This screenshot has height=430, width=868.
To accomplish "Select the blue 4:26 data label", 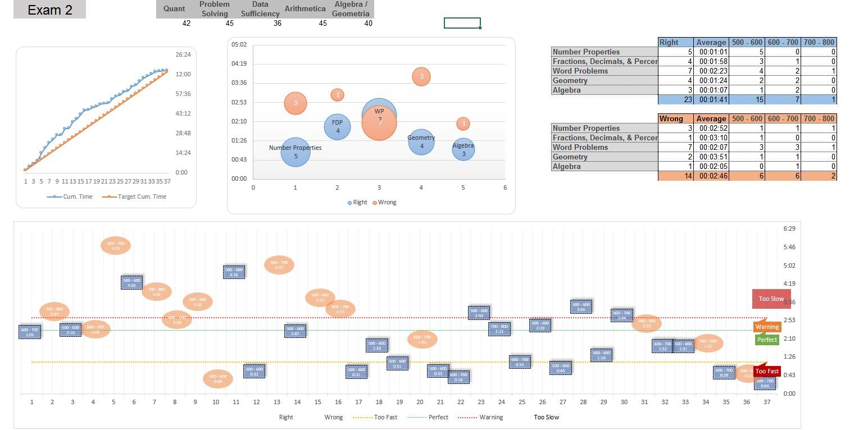I will tap(234, 272).
